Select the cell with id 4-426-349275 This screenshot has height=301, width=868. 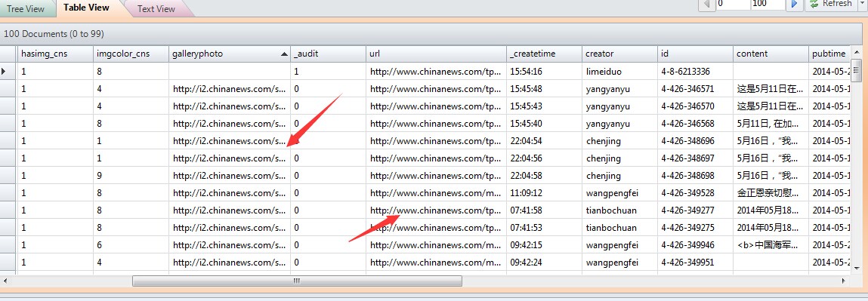click(x=695, y=228)
